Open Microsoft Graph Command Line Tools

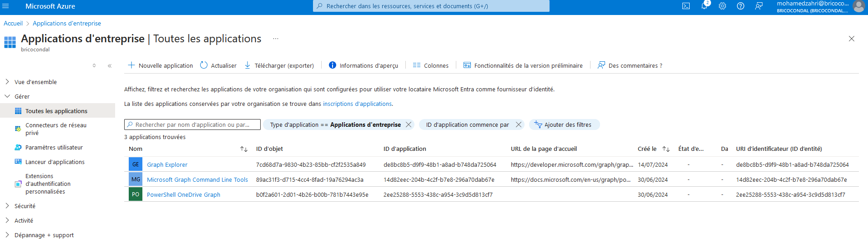pyautogui.click(x=197, y=179)
